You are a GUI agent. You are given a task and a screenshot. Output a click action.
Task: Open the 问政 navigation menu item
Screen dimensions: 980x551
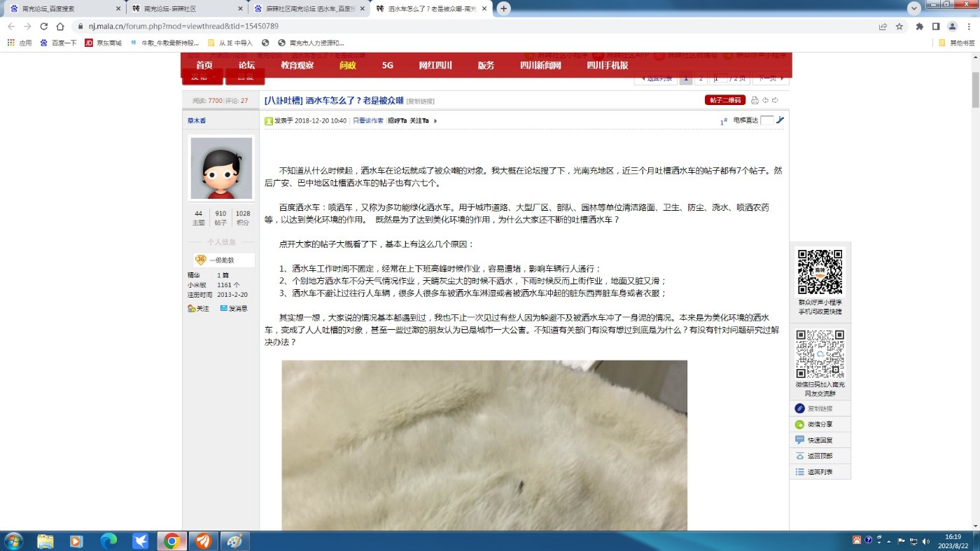pyautogui.click(x=347, y=65)
